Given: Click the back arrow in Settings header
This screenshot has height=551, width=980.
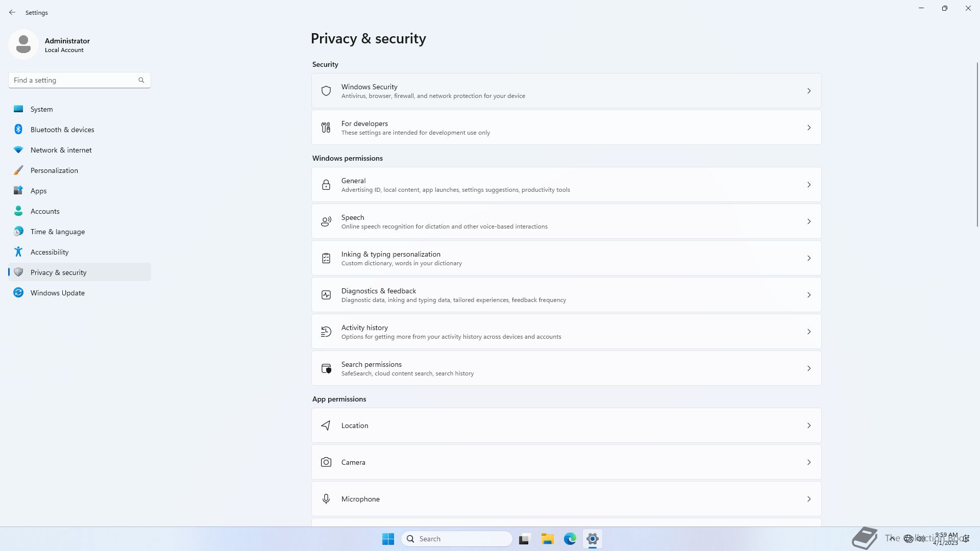Looking at the screenshot, I should tap(12, 12).
